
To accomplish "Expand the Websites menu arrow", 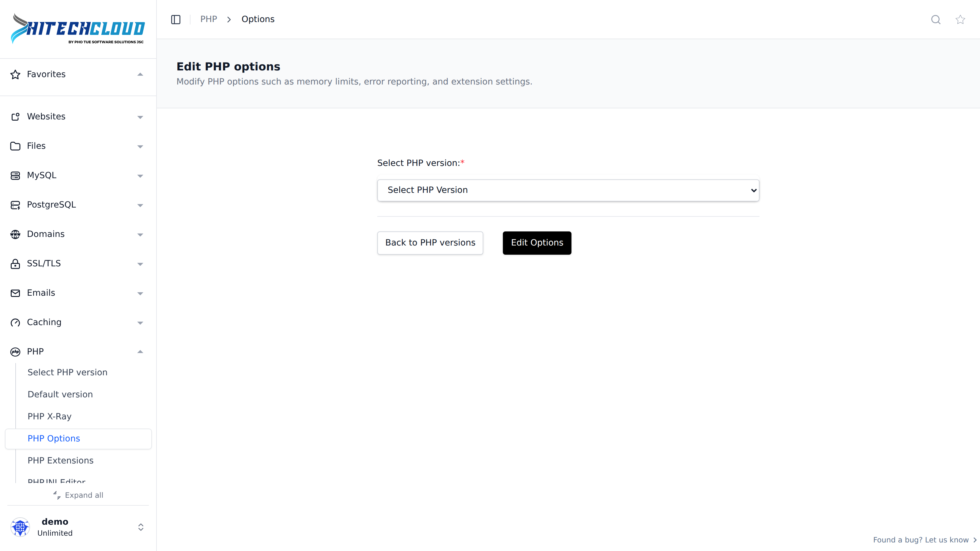I will [x=140, y=117].
